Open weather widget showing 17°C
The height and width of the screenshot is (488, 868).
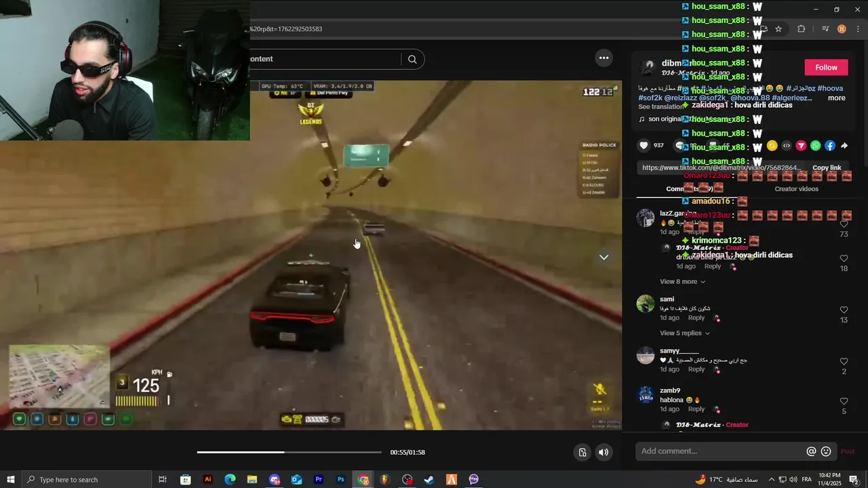[x=726, y=480]
